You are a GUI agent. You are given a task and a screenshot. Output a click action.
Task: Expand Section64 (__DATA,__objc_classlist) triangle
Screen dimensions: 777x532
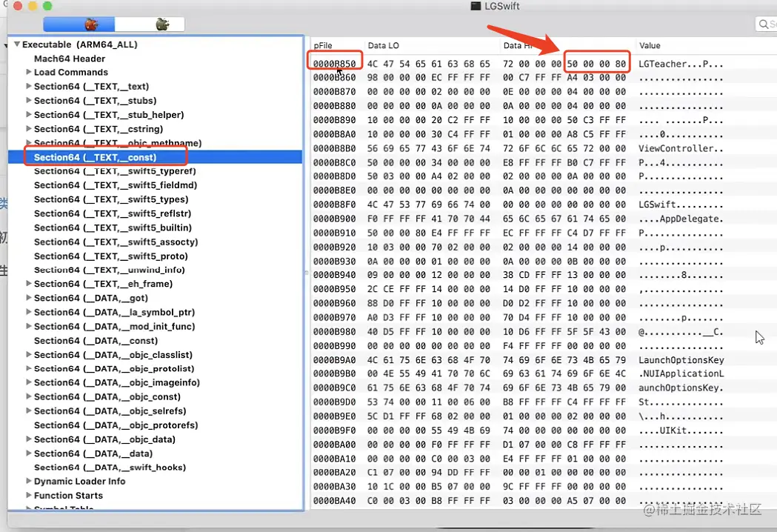[x=29, y=354]
